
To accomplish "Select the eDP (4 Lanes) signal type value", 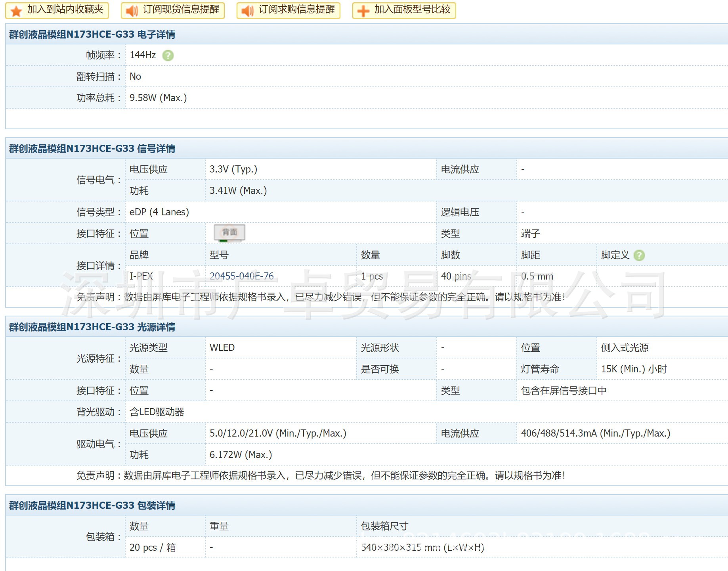I will 159,212.
